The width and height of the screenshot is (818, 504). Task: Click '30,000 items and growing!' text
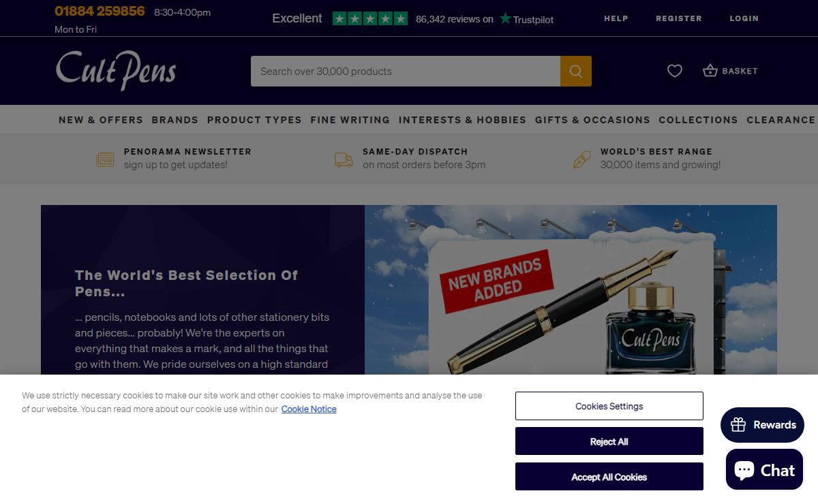coord(661,165)
